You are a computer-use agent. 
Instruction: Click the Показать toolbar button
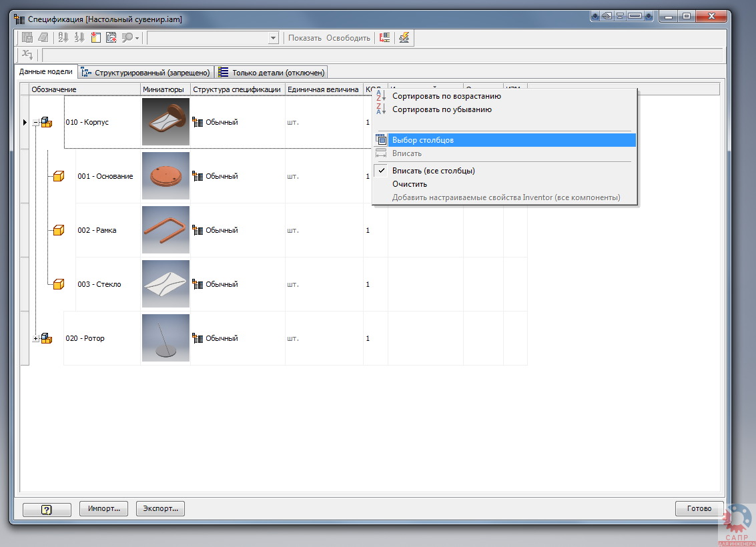tap(305, 38)
